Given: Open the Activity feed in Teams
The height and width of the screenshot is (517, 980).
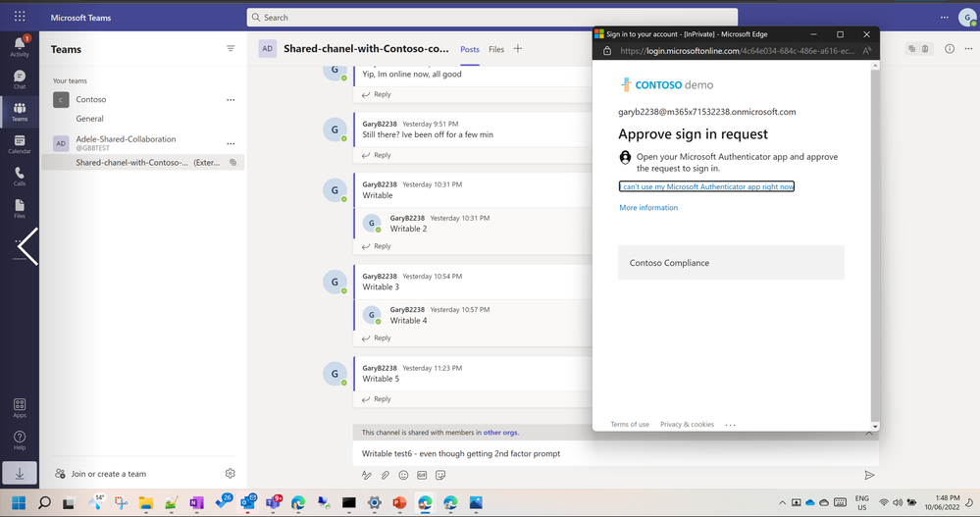Looking at the screenshot, I should 20,46.
